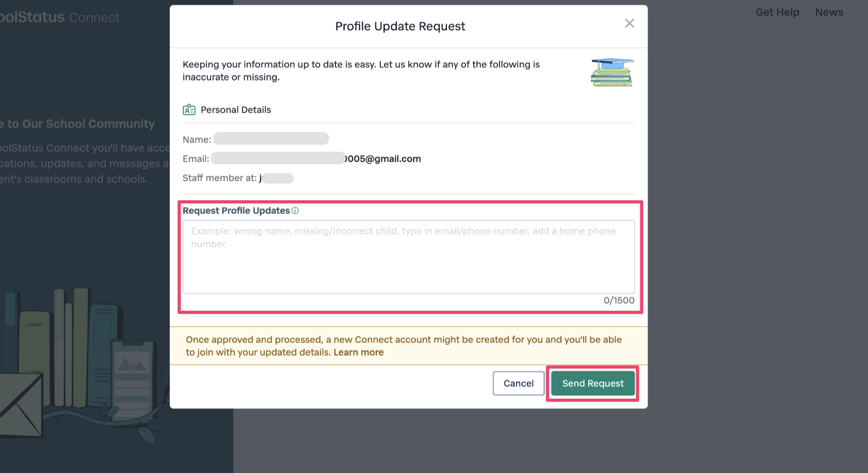Open the Learn more link
Image resolution: width=868 pixels, height=473 pixels.
click(x=359, y=352)
